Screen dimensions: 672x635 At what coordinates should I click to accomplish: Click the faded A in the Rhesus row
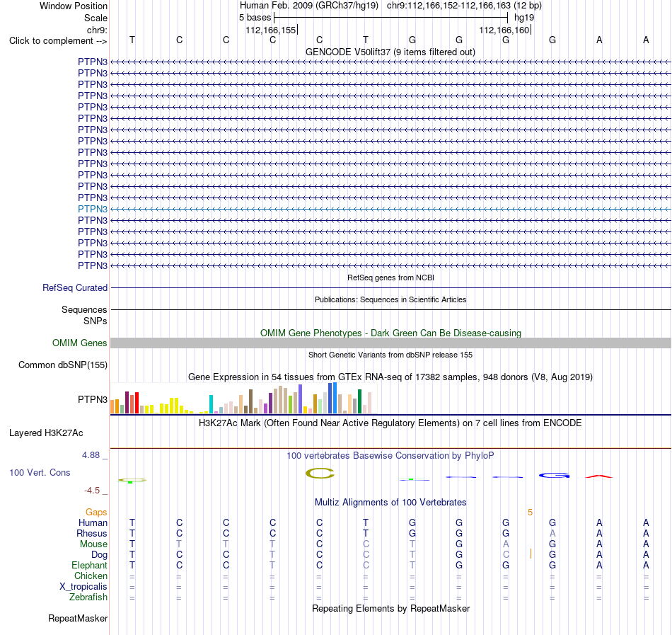coord(552,533)
